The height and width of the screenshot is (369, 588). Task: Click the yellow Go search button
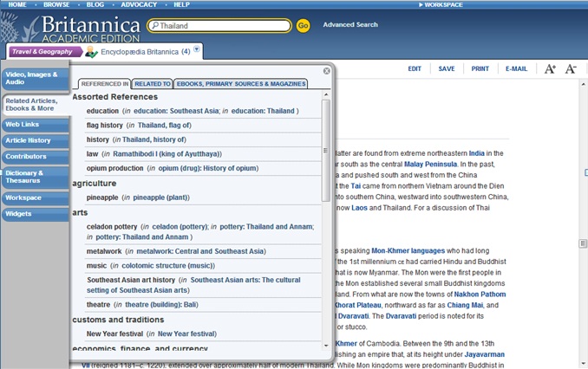pos(303,25)
